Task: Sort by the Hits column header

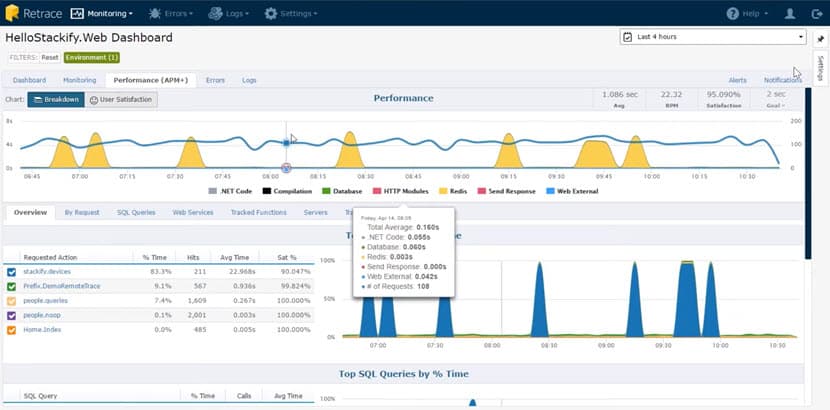Action: click(x=193, y=258)
